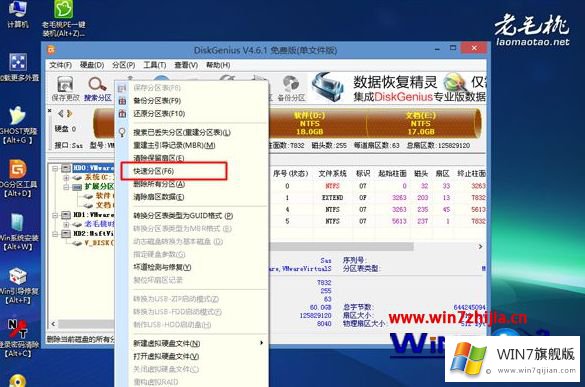585x387 pixels.
Task: Click the 标识 column header
Action: coord(363,174)
